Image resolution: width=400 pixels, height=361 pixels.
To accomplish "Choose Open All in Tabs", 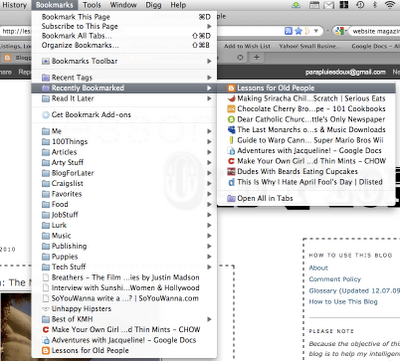I will tap(306, 198).
